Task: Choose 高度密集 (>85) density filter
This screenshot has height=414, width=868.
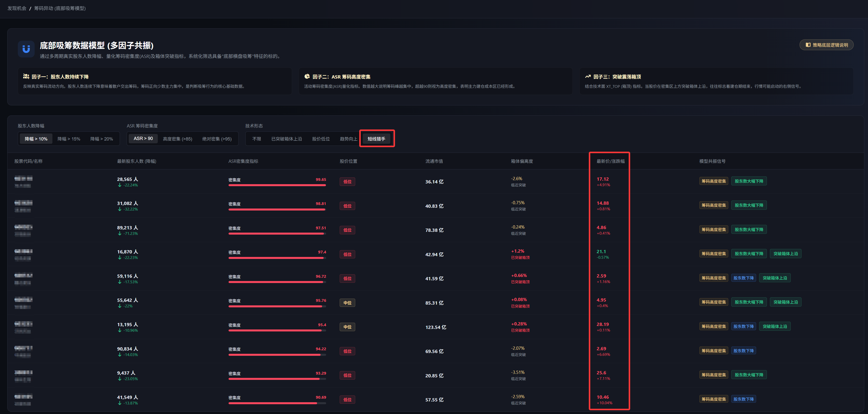Action: (x=177, y=139)
